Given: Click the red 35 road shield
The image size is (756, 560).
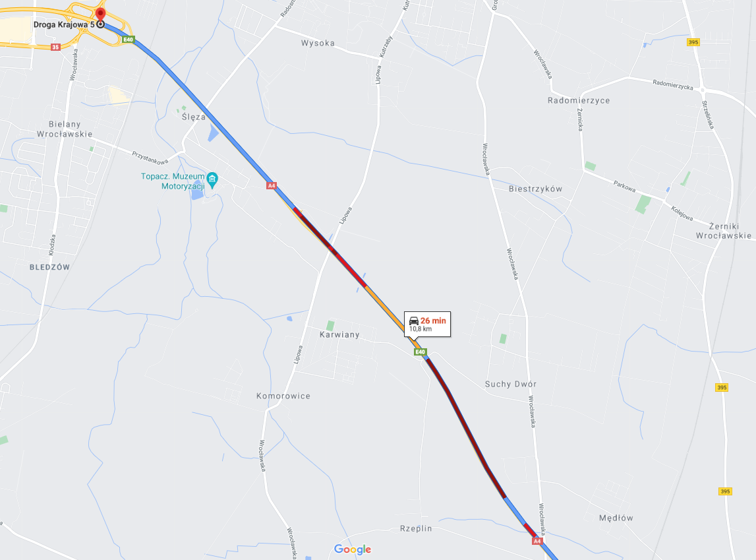Looking at the screenshot, I should 55,47.
